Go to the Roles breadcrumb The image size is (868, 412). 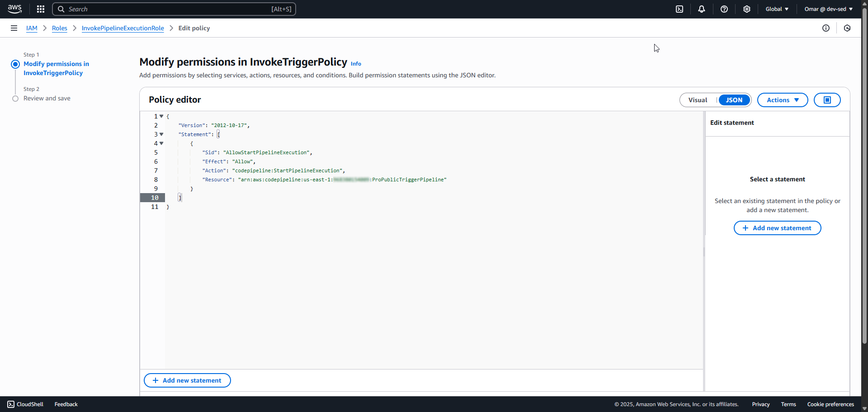[60, 28]
